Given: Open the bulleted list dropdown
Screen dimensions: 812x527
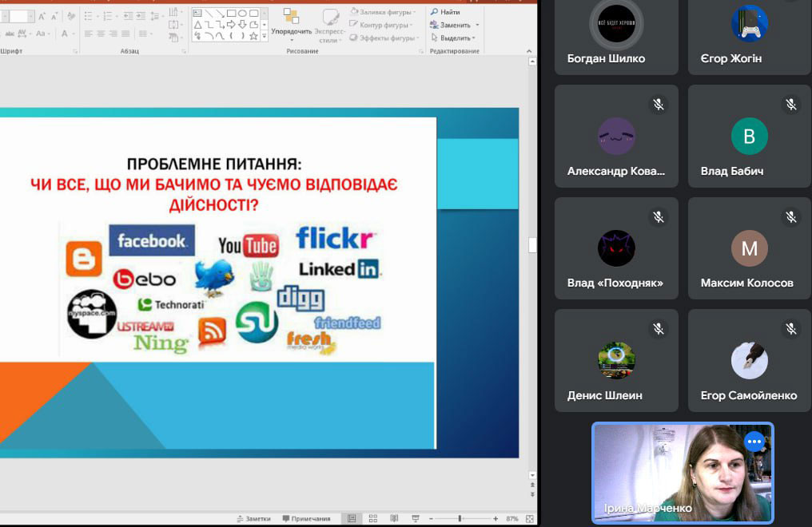Looking at the screenshot, I should [x=98, y=17].
